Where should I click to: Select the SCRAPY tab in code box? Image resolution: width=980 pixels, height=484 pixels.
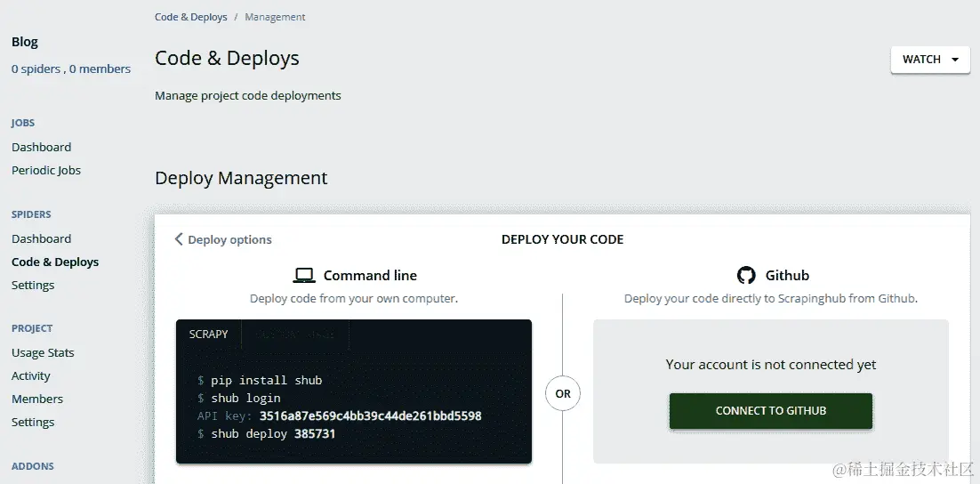click(208, 334)
